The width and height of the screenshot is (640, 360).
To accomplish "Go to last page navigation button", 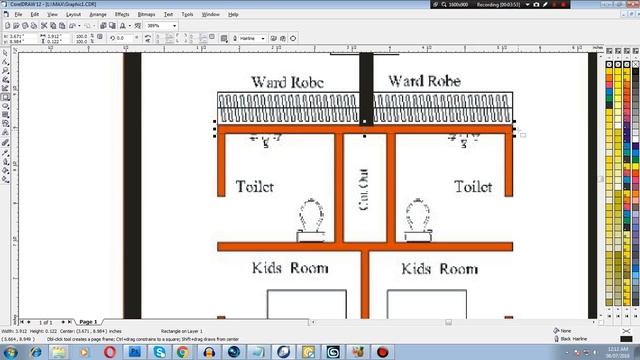I will pos(69,322).
